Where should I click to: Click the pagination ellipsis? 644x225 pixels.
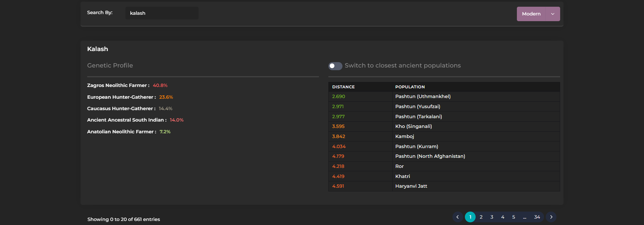(x=525, y=217)
